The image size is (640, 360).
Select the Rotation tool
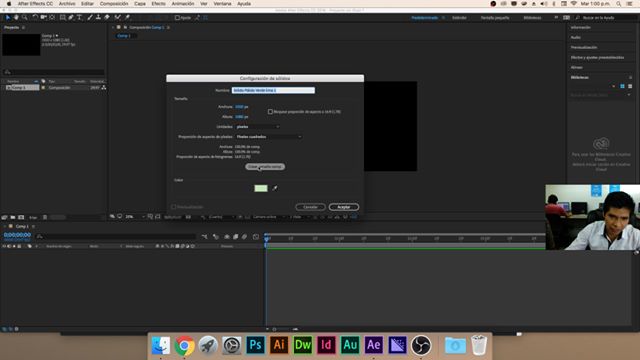tap(35, 18)
